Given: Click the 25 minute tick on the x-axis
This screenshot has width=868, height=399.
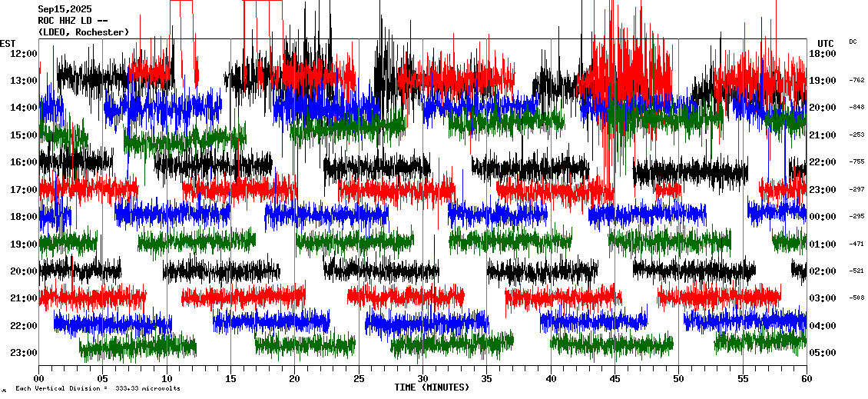Looking at the screenshot, I should pyautogui.click(x=359, y=379).
